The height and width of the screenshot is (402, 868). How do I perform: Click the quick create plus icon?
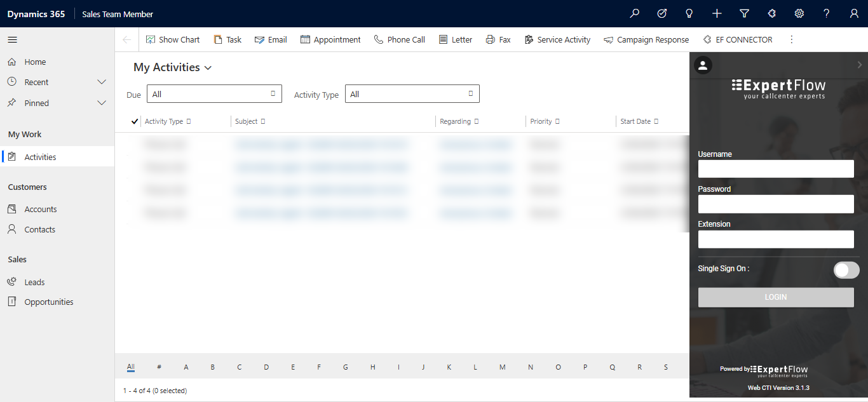717,13
